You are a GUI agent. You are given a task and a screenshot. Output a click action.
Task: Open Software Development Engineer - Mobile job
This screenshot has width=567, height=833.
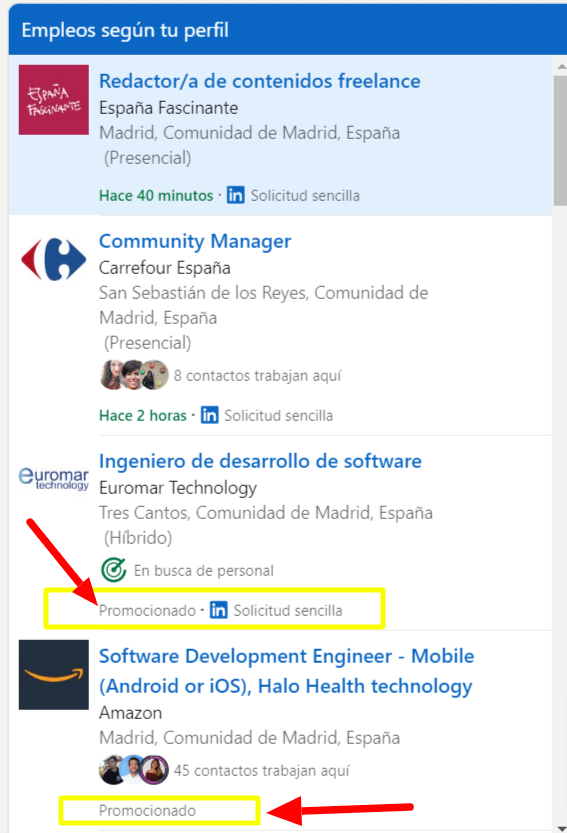pos(286,671)
